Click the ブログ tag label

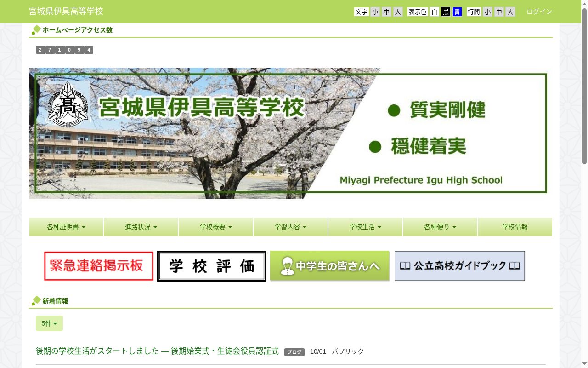click(294, 352)
